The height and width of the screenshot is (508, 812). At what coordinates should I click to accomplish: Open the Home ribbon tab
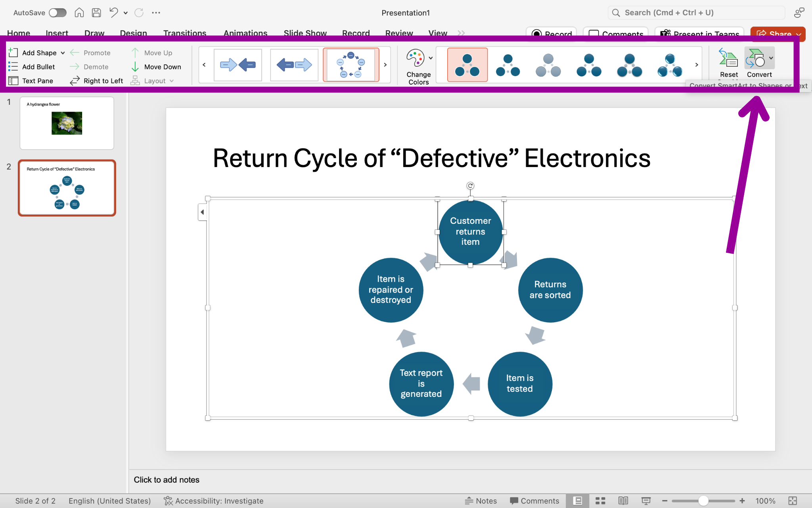pos(19,33)
